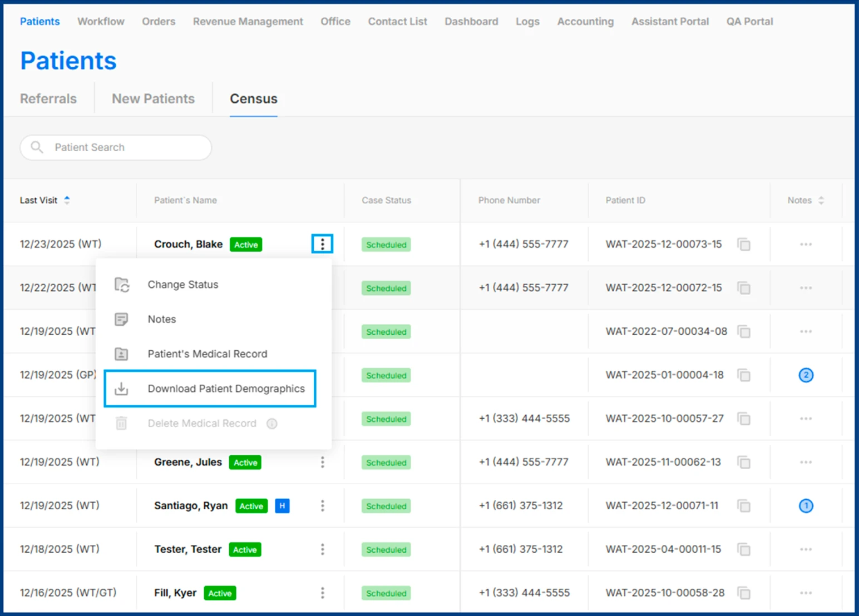Open three-dot menu for Greene, Jules
Image resolution: width=859 pixels, height=616 pixels.
322,463
